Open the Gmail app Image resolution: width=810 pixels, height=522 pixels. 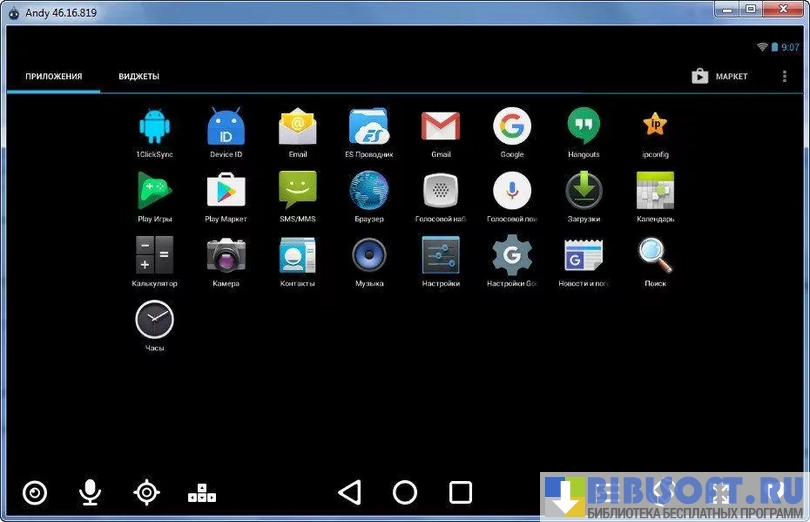click(440, 128)
